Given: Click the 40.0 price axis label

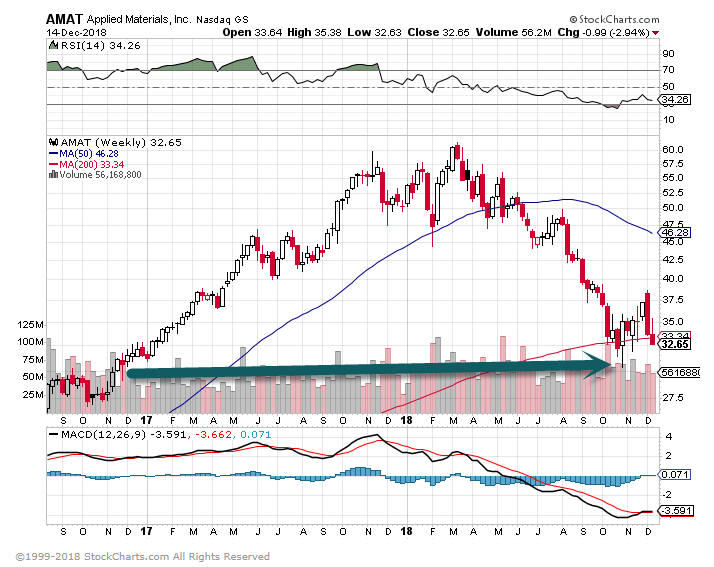Looking at the screenshot, I should 673,278.
